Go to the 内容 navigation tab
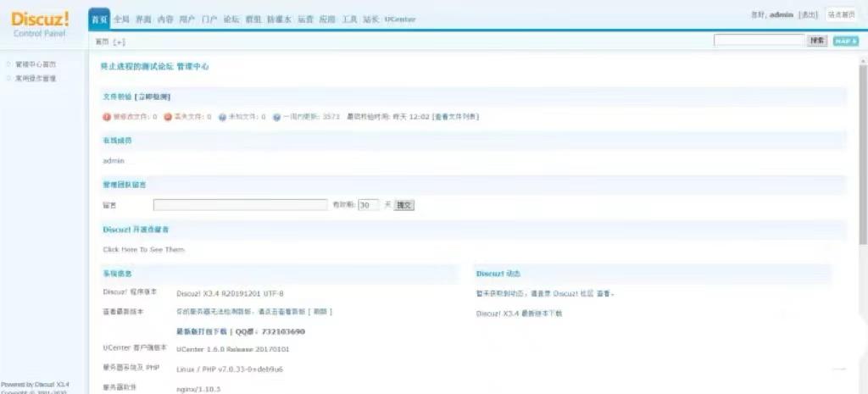This screenshot has width=868, height=394. pyautogui.click(x=165, y=19)
